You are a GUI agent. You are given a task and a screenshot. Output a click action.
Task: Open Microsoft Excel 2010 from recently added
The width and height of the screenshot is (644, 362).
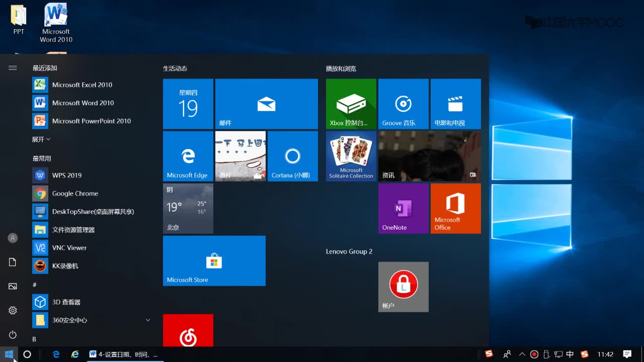click(92, 85)
